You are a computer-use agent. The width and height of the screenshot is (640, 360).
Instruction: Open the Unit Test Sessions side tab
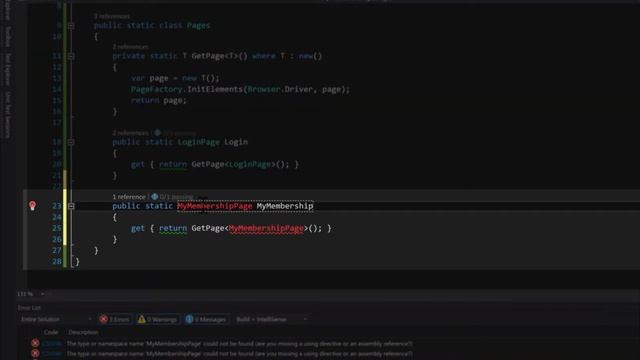click(x=8, y=114)
